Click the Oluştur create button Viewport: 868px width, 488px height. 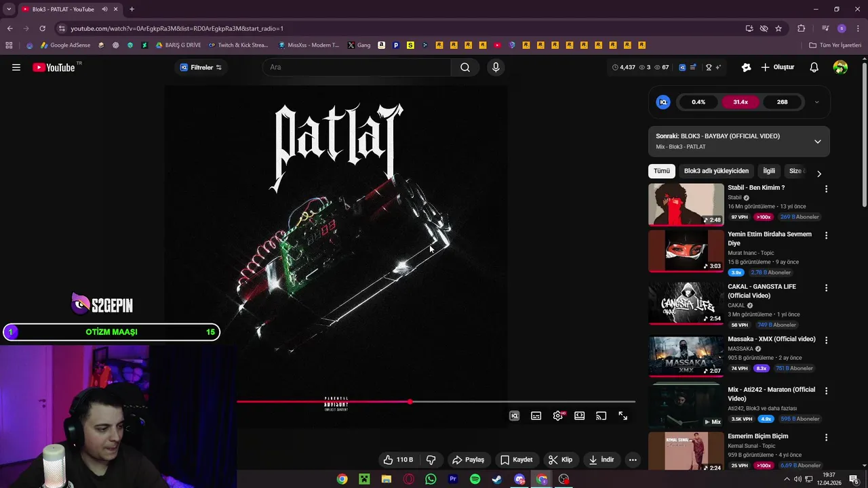click(x=777, y=67)
